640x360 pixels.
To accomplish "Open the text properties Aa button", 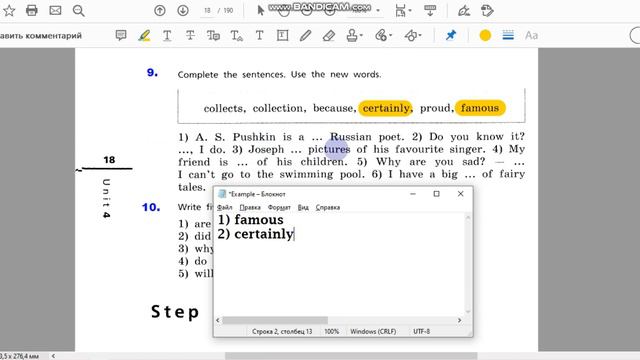I will coord(531,36).
